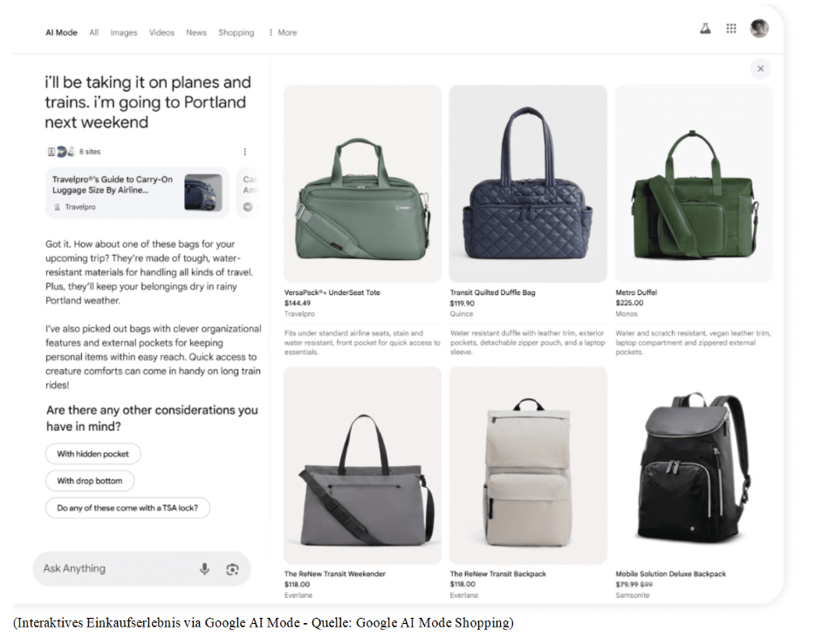
Task: Close the product results panel
Action: [x=760, y=69]
